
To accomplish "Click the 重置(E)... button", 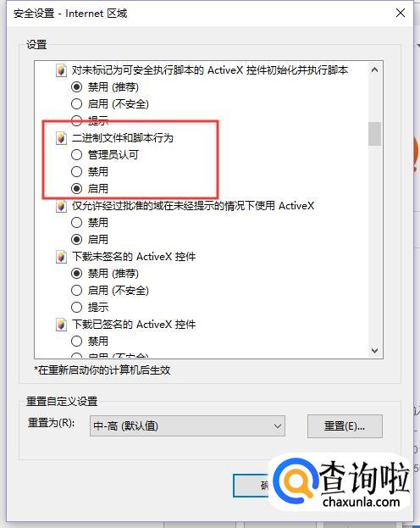I will click(x=345, y=426).
